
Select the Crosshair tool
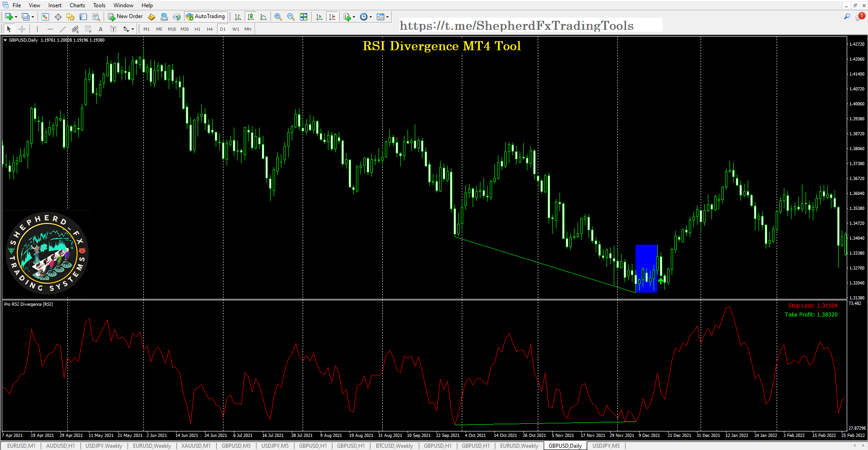[22, 29]
